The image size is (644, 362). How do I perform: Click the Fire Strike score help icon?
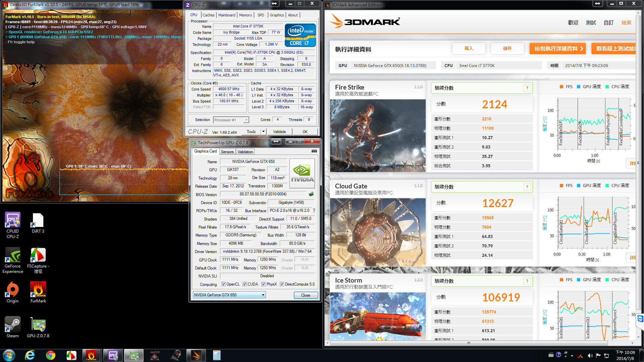527,88
